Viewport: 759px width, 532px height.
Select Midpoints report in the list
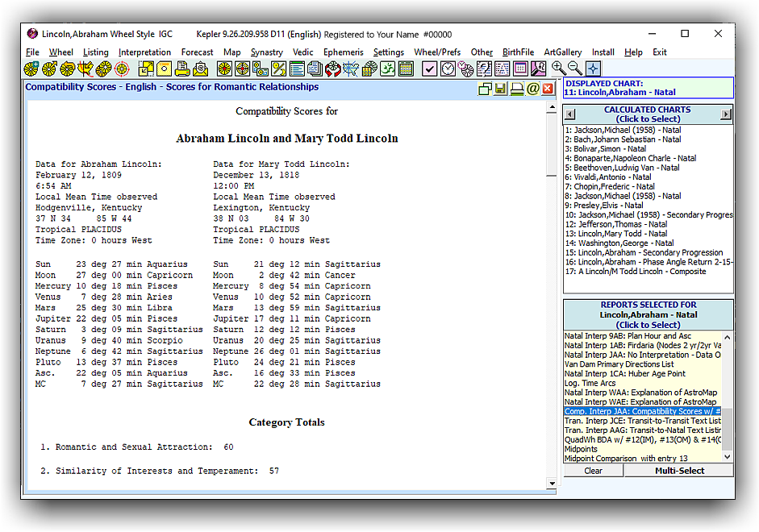[x=581, y=450]
